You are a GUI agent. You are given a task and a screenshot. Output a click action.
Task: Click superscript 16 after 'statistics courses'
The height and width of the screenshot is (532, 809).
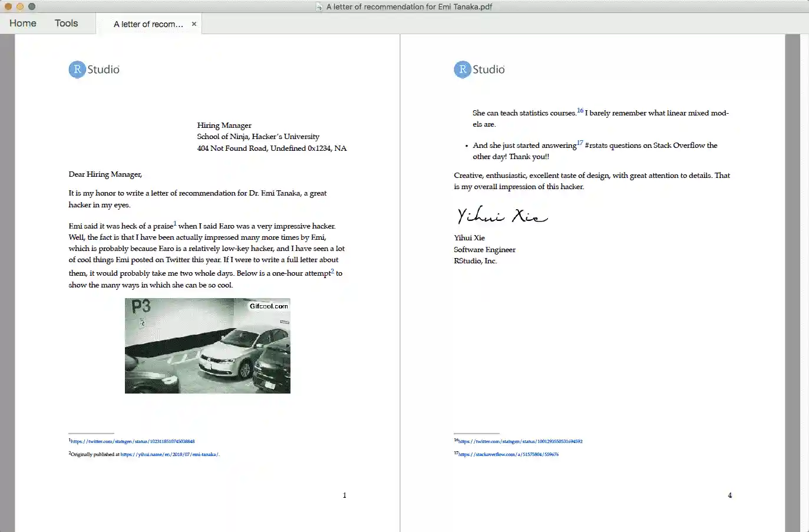[x=580, y=110]
